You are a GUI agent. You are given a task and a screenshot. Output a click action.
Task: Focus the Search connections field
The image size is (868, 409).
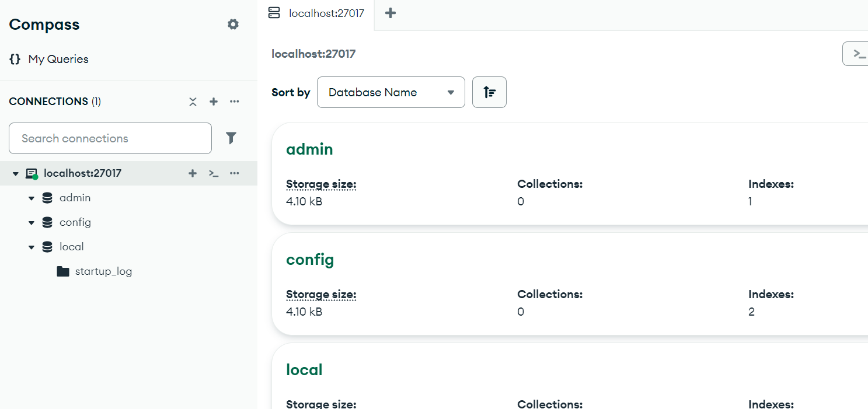110,138
